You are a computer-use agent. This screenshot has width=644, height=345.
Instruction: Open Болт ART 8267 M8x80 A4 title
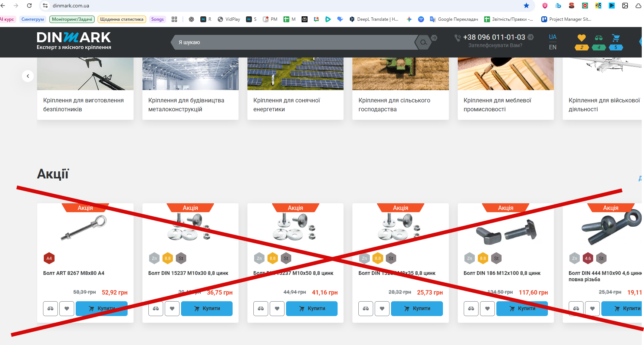click(x=74, y=273)
